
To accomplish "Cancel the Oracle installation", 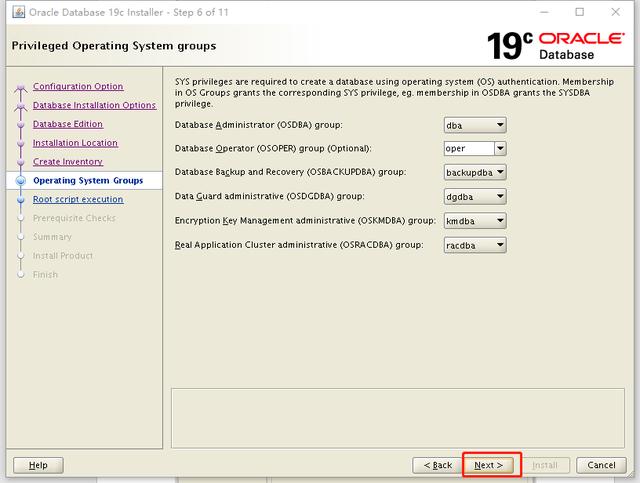I will pyautogui.click(x=601, y=465).
